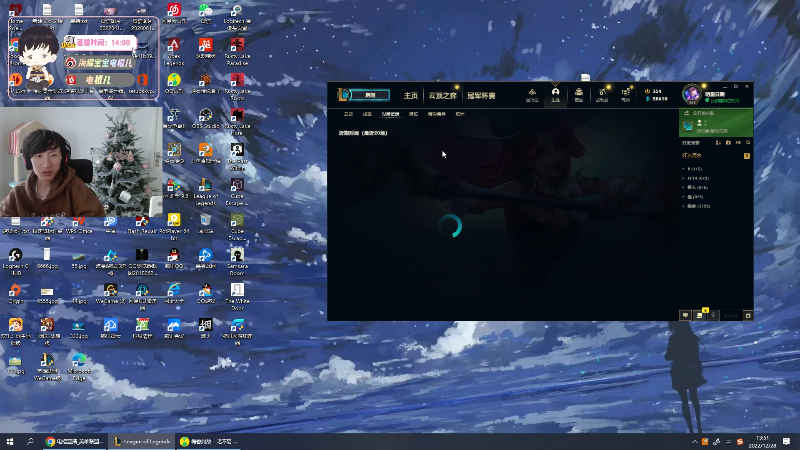Click the report bug icon at bottom right
Viewport: 800px width, 450px height.
pos(748,315)
